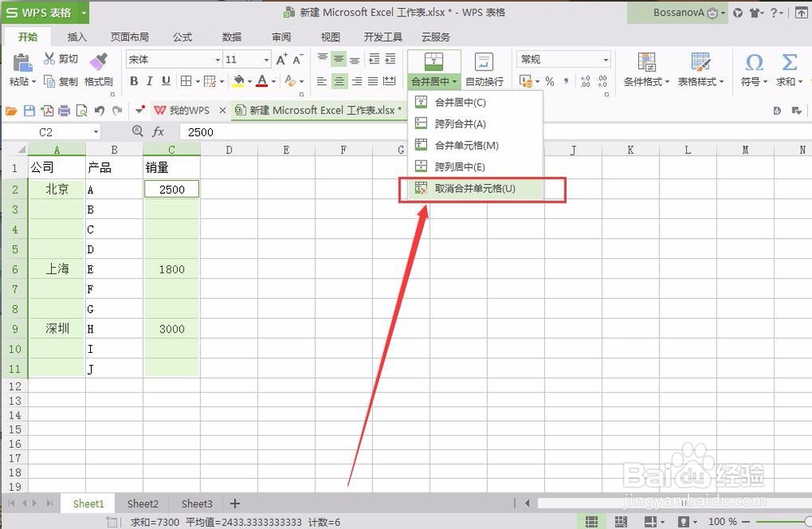Toggle italic formatting with the I icon
The height and width of the screenshot is (529, 812).
[x=151, y=81]
